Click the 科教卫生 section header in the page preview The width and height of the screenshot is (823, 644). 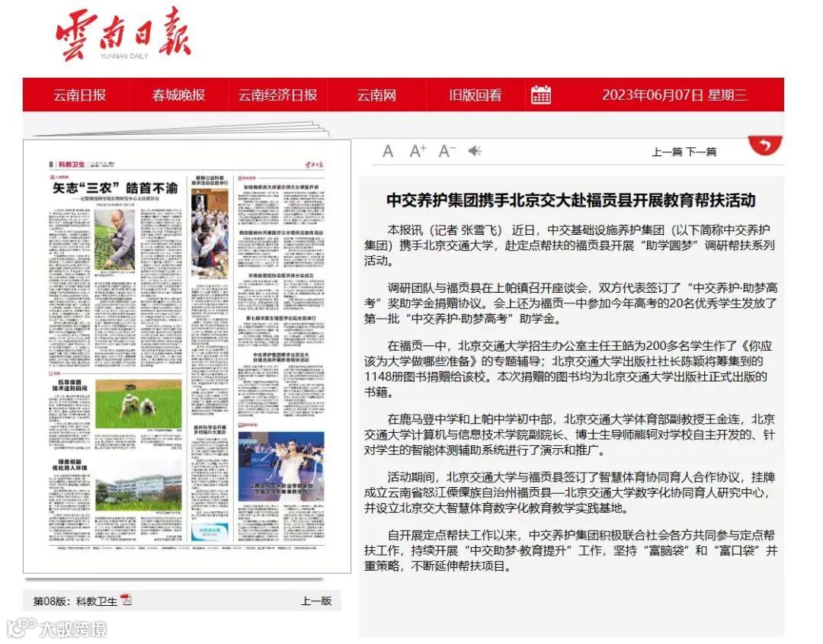(x=72, y=165)
